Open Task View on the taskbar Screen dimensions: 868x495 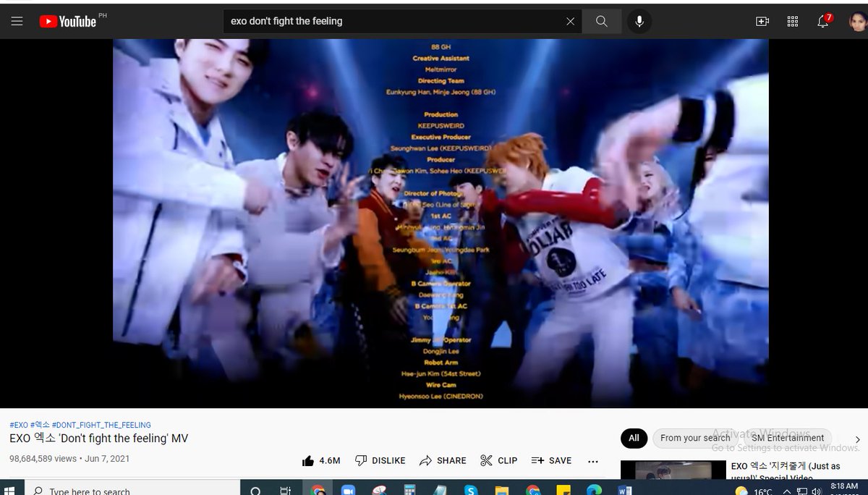[286, 491]
